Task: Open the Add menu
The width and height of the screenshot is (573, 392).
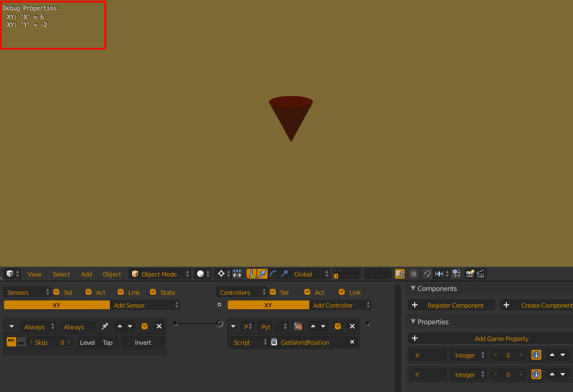Action: (86, 274)
